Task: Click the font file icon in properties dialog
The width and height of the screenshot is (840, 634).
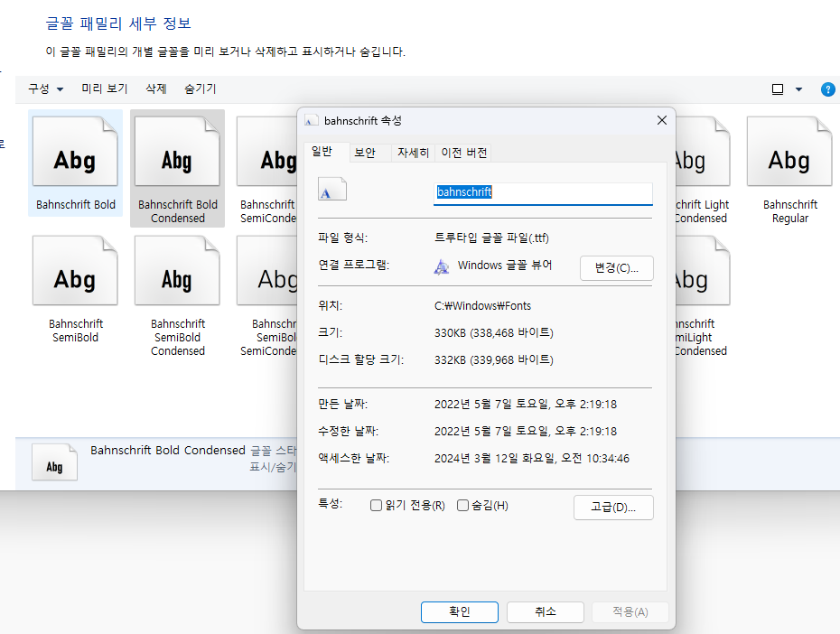Action: coord(332,189)
